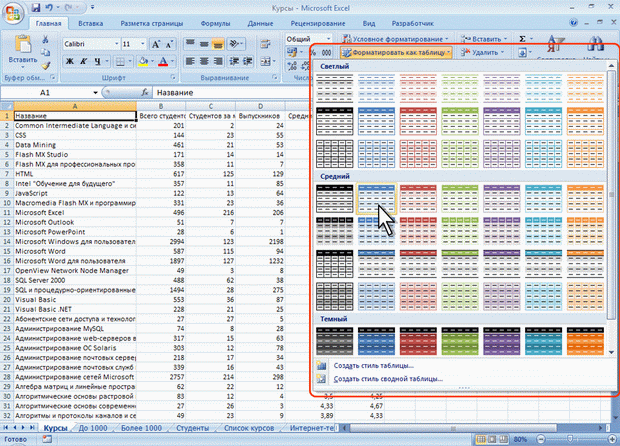The image size is (620, 446).
Task: Toggle bottom align button
Action: tap(218, 43)
